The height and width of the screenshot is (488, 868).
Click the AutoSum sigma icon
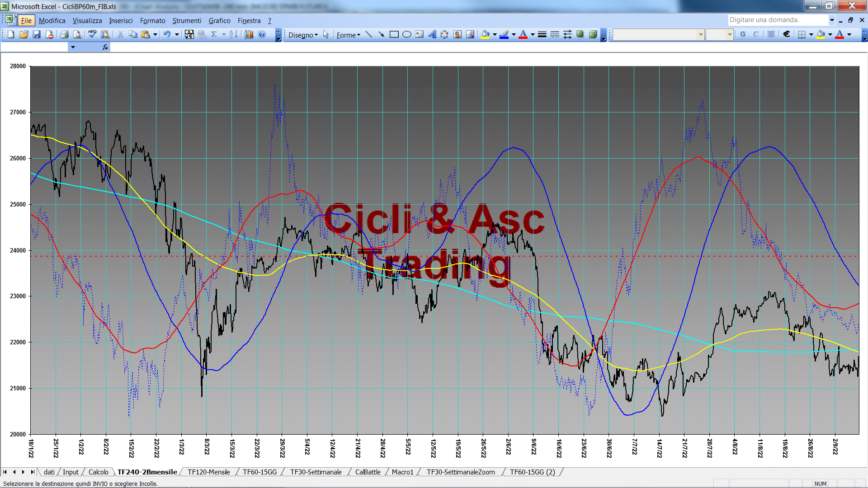(x=214, y=34)
